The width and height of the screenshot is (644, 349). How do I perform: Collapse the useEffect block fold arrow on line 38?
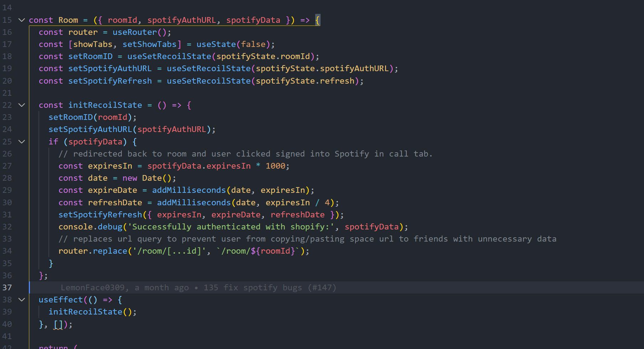[x=21, y=300]
